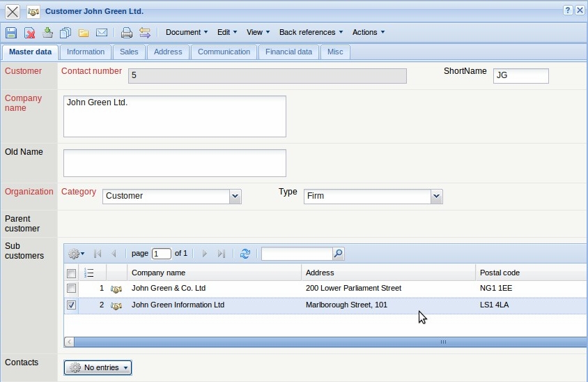Toggle the select-all checkbox in grid header

point(71,273)
